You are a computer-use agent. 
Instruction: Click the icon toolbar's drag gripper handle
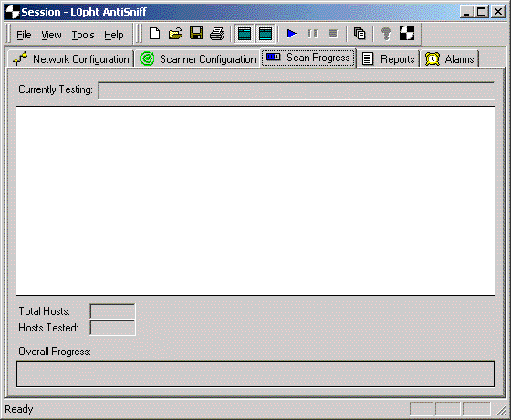point(139,34)
